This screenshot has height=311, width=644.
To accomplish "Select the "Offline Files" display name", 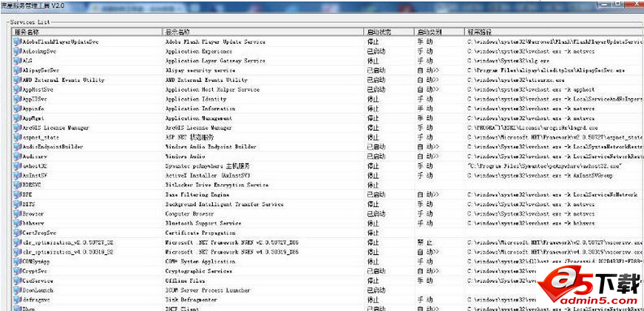I will (186, 281).
